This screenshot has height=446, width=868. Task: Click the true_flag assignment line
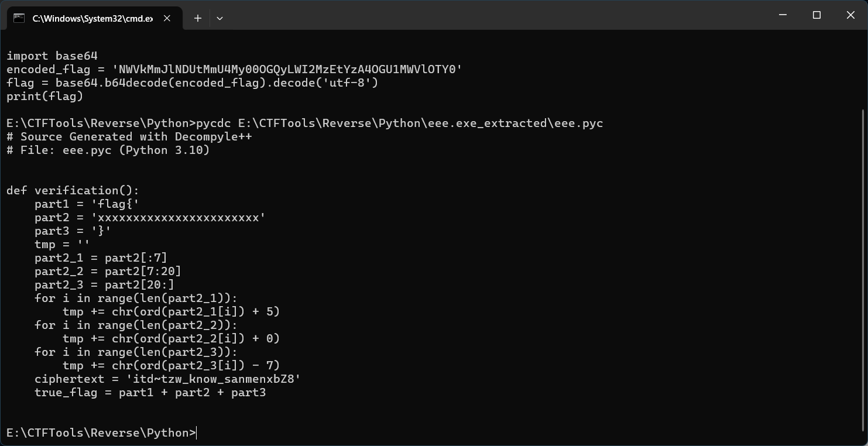pyautogui.click(x=150, y=393)
